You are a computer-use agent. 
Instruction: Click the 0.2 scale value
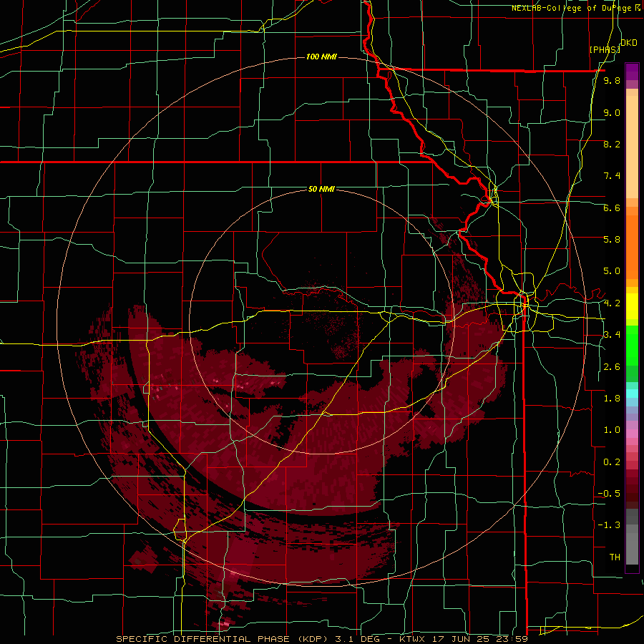pos(612,462)
